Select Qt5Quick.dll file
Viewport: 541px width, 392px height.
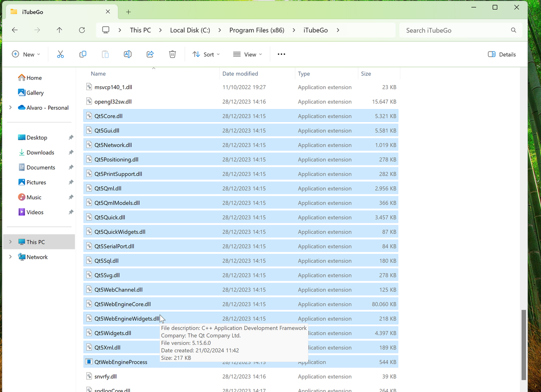tap(241, 217)
